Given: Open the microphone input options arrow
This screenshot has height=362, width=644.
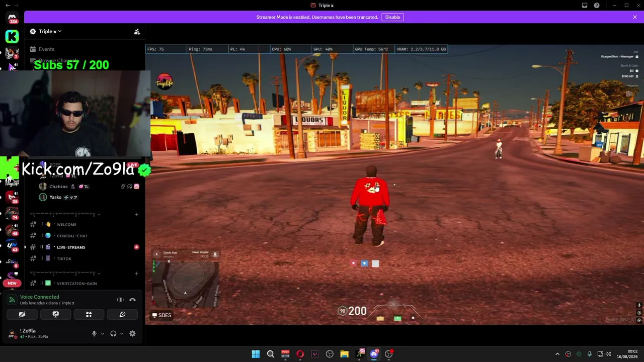Looking at the screenshot, I should click(x=103, y=334).
